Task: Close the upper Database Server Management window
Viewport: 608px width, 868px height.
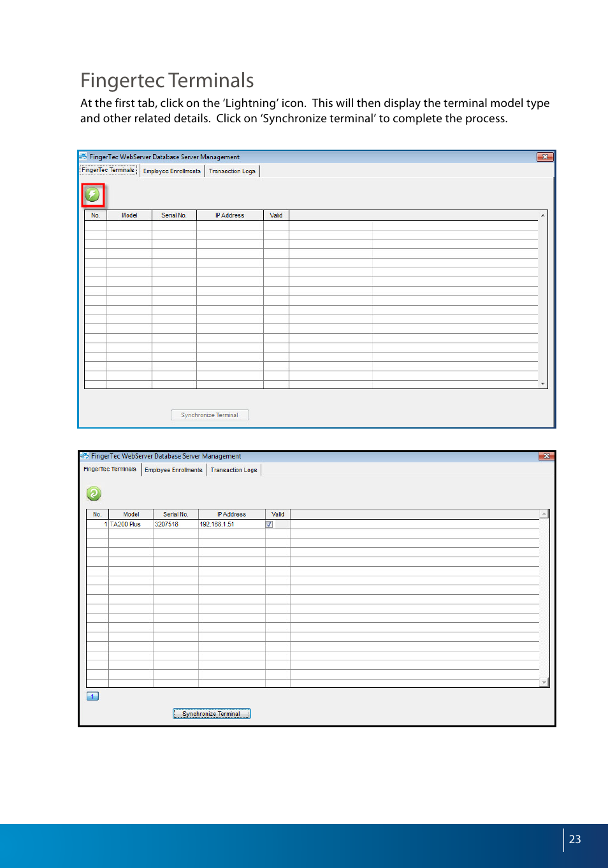Action: tap(545, 157)
